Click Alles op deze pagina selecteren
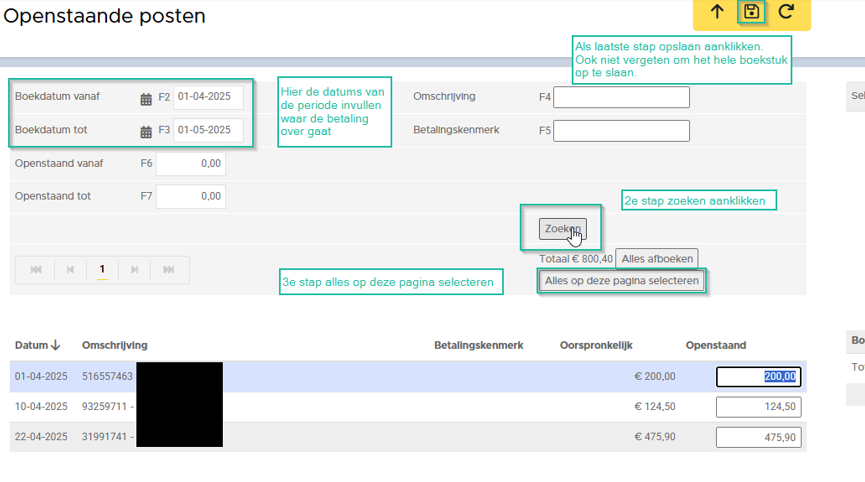Screen dimensions: 865x482 coord(622,281)
